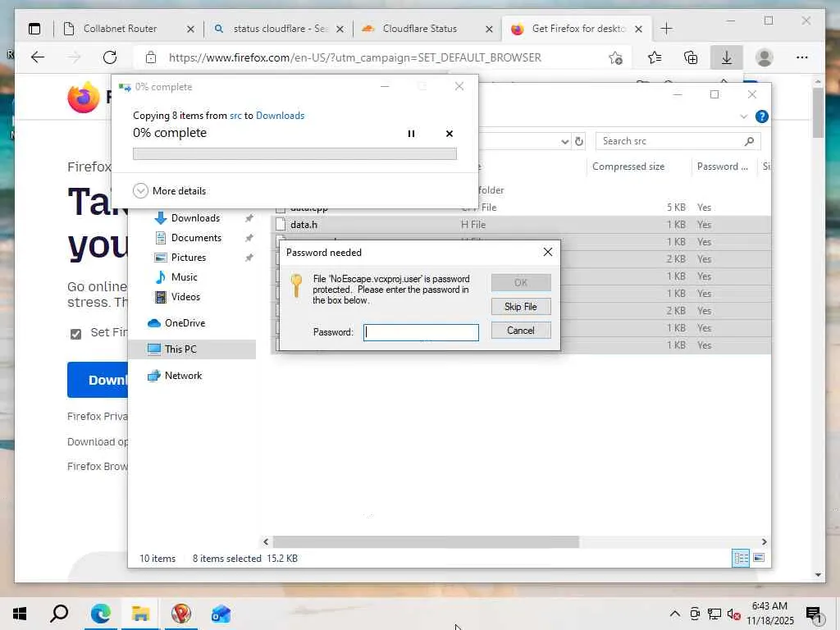Click the blue Download button on Firefox page
This screenshot has width=840, height=630.
[x=98, y=380]
